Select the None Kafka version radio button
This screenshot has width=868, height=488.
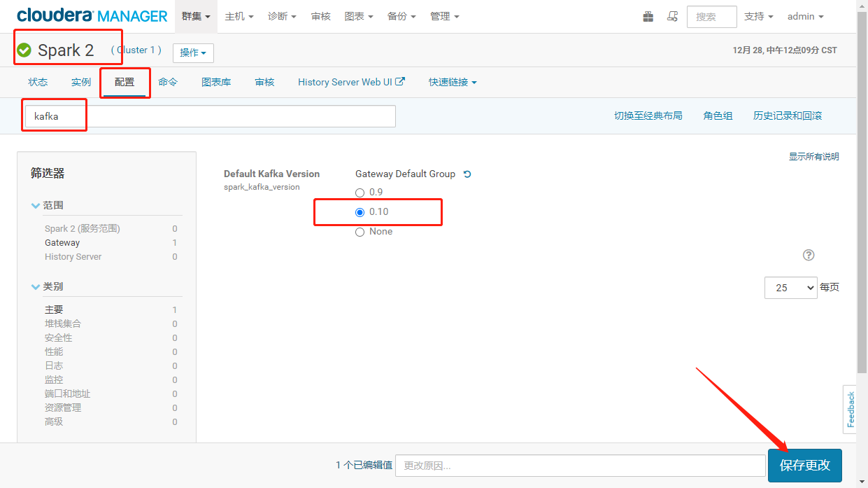click(360, 232)
